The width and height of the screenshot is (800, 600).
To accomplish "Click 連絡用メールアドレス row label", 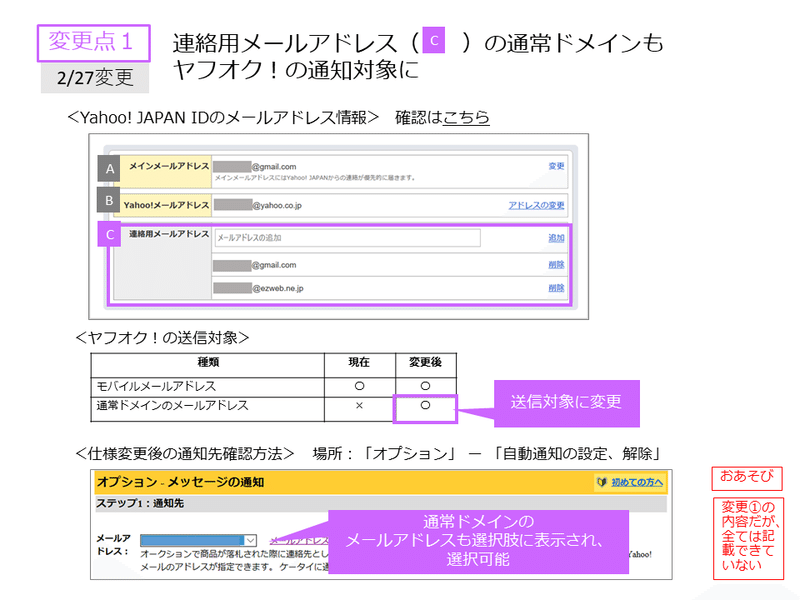I will pyautogui.click(x=169, y=234).
